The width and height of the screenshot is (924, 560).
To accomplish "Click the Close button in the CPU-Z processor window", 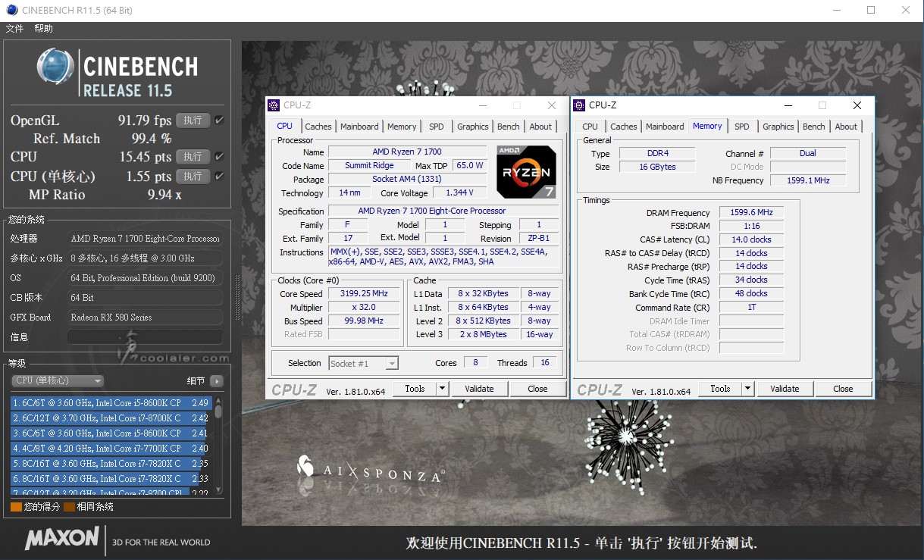I will pyautogui.click(x=537, y=389).
